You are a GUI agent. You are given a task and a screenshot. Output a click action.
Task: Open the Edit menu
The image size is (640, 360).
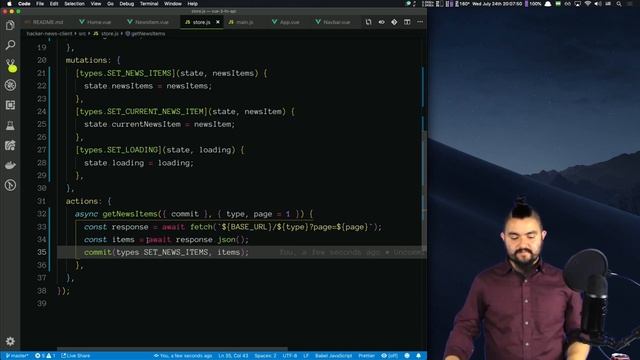click(54, 4)
